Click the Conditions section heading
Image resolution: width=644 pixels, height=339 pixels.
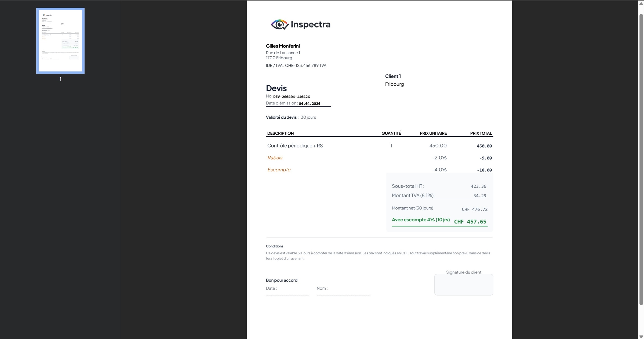click(274, 246)
